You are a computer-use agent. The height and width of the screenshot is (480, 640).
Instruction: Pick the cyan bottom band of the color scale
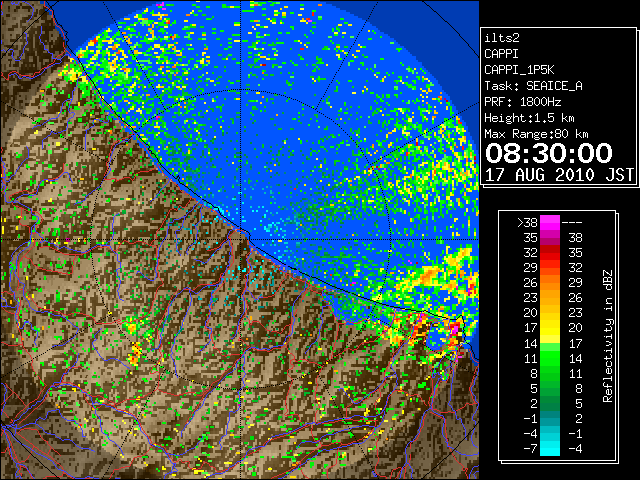pos(550,448)
